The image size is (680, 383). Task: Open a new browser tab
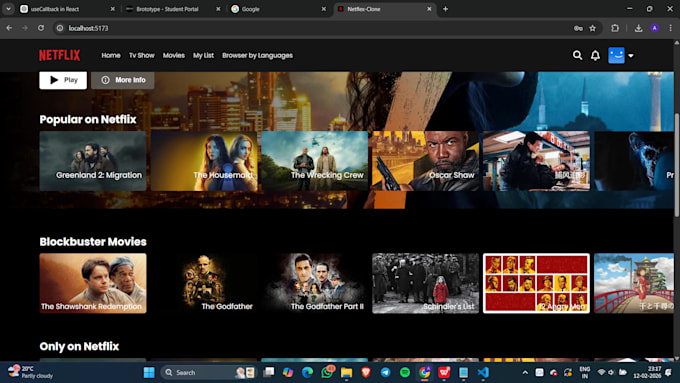coord(445,9)
